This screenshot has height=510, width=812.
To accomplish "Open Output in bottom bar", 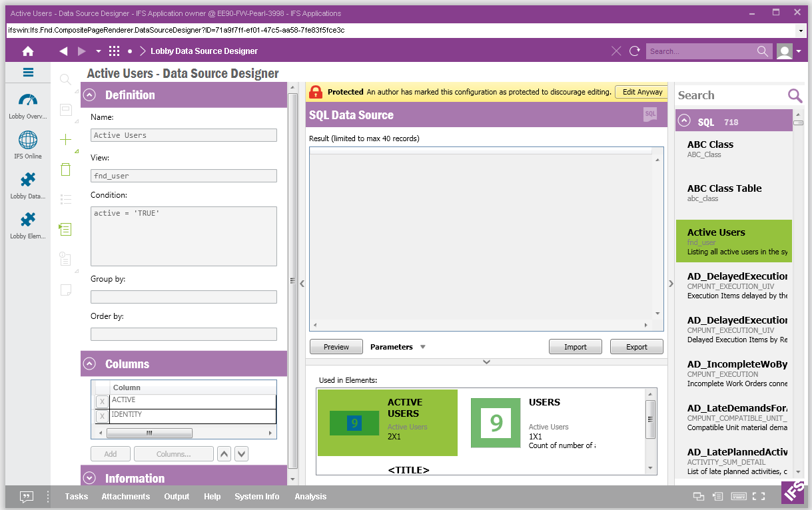I will pos(177,497).
